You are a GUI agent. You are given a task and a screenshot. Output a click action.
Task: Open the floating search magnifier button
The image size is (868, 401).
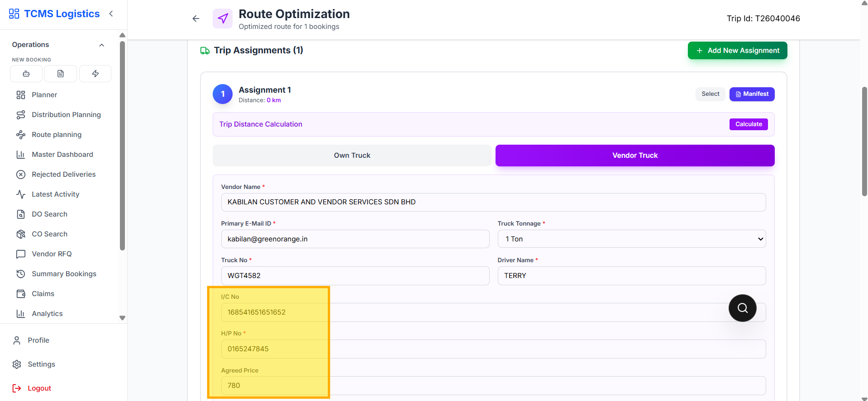742,308
